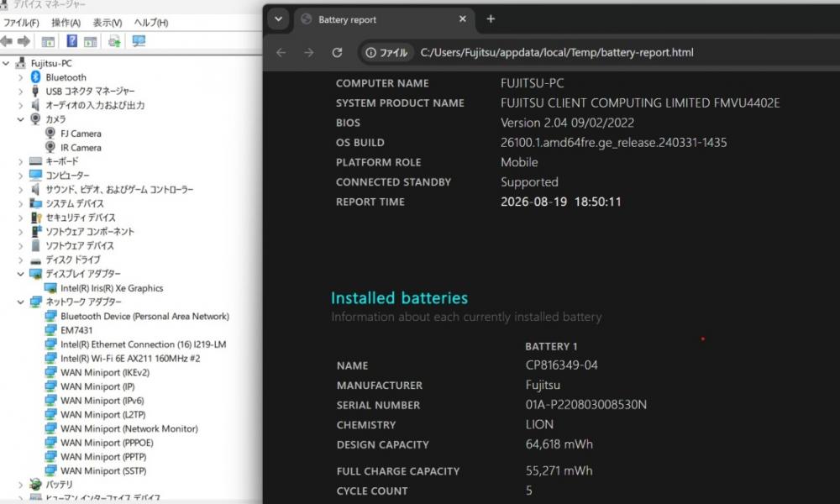Select WAN Miniport (L2TP)

pyautogui.click(x=102, y=415)
